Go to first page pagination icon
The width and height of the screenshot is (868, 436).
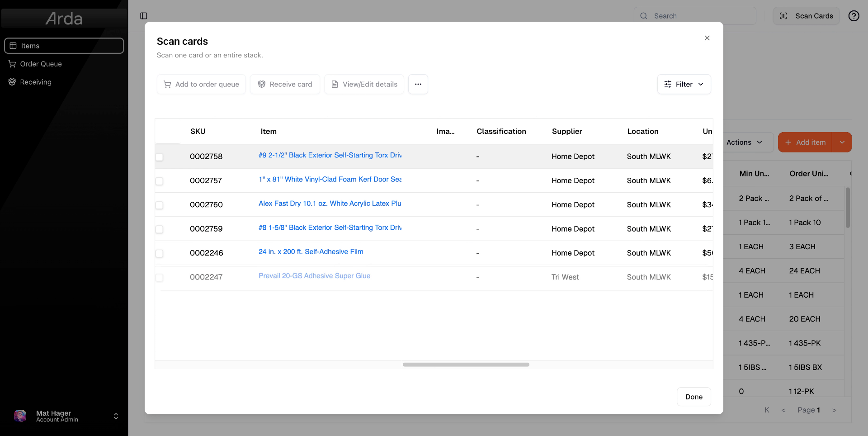(x=767, y=410)
